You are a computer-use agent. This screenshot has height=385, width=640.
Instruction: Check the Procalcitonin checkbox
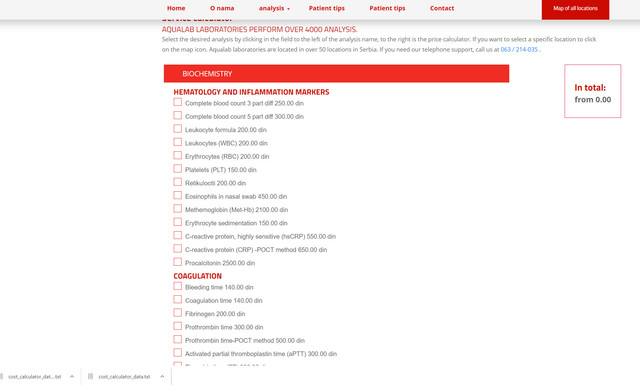[x=178, y=262]
